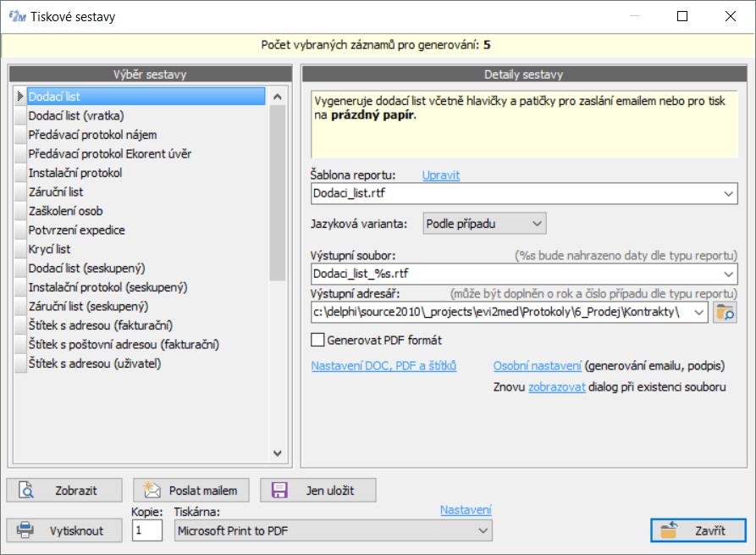Close the Tiskové sestavy window
The image size is (756, 555).
(x=731, y=16)
